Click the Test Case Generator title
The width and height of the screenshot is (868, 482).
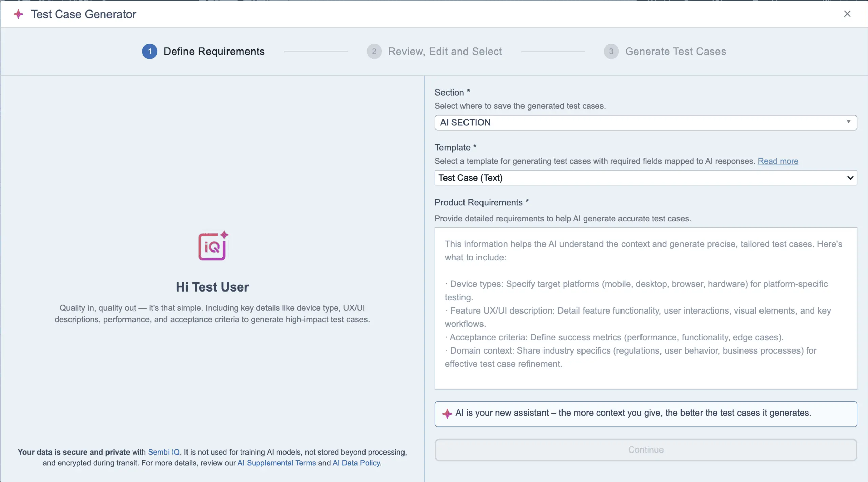point(83,14)
